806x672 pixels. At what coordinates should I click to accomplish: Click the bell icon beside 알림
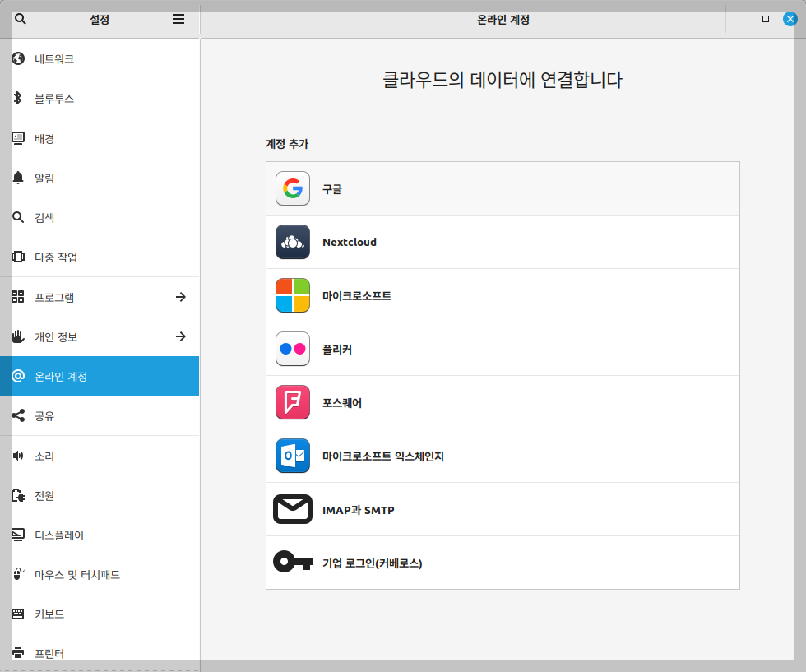coord(18,178)
